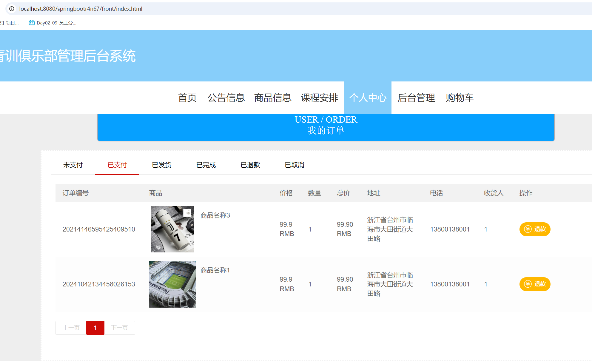This screenshot has width=592, height=364.
Task: Click the site info icon in address bar
Action: click(x=12, y=9)
